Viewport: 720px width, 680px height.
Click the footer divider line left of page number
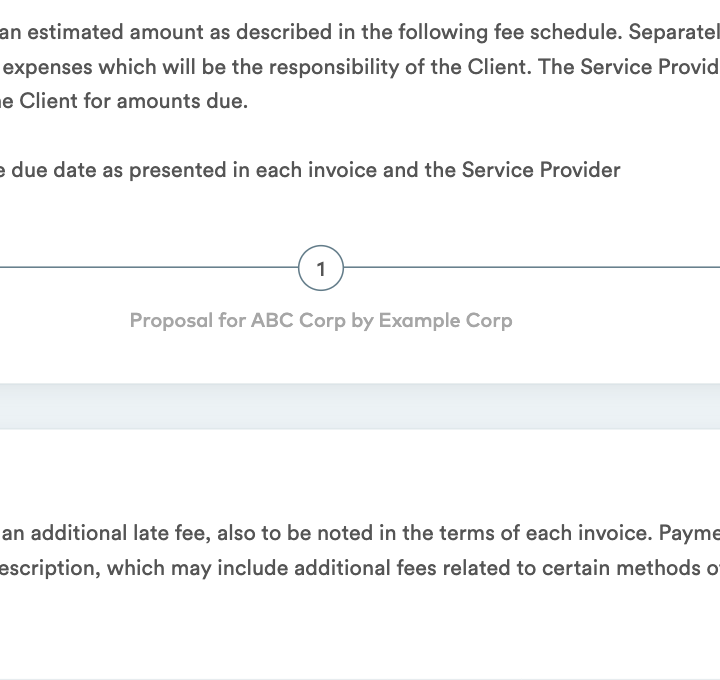coord(149,267)
